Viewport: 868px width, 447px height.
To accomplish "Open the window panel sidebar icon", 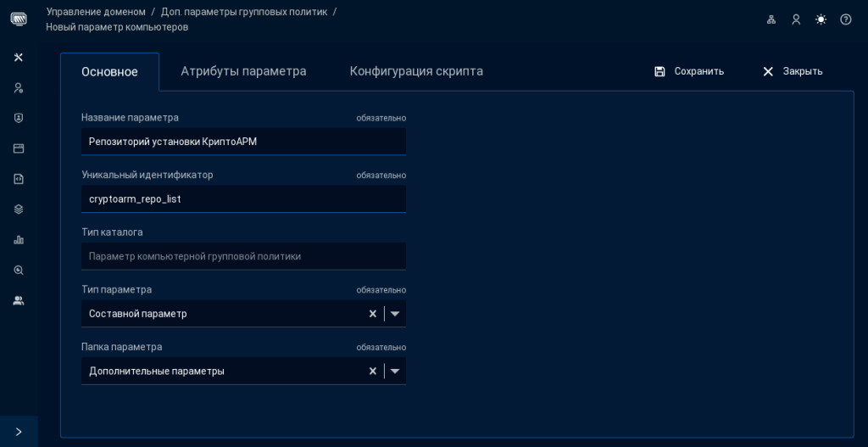I will click(19, 149).
